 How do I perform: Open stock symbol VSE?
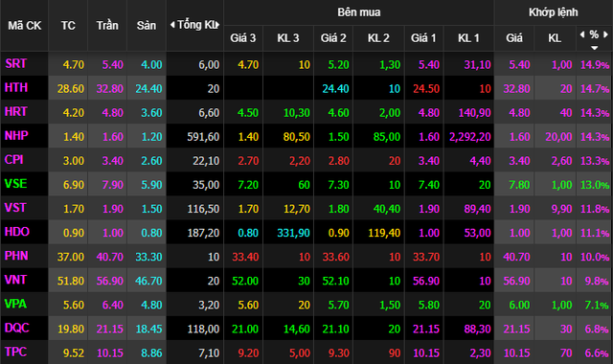(15, 183)
